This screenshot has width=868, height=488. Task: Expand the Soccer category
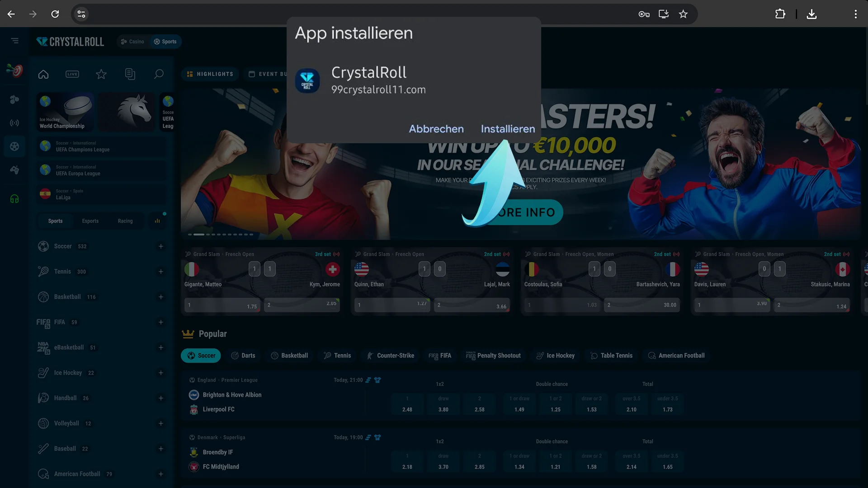click(160, 246)
